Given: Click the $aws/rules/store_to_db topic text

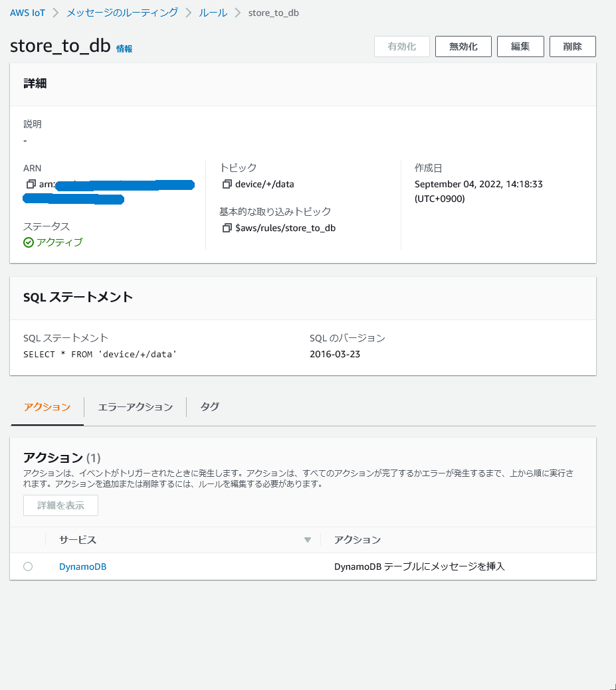Looking at the screenshot, I should [x=285, y=228].
